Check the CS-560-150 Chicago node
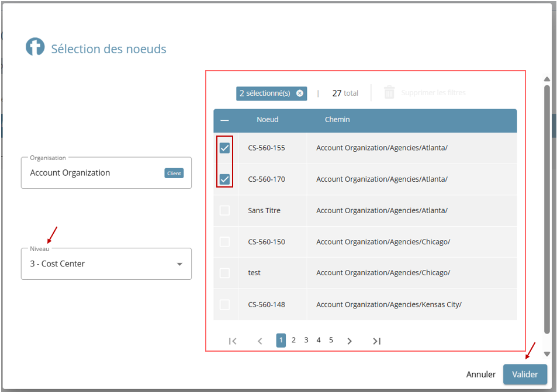This screenshot has height=392, width=557. coord(224,242)
